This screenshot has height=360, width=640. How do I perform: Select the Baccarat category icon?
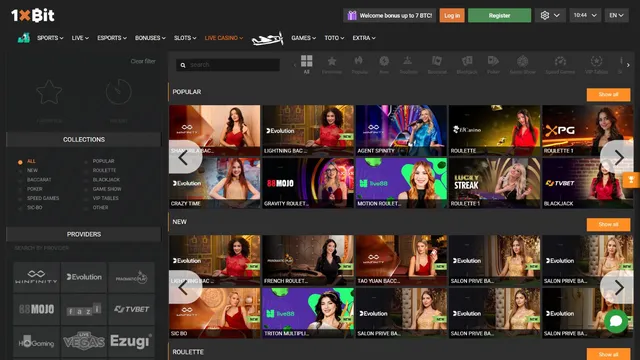tap(437, 64)
